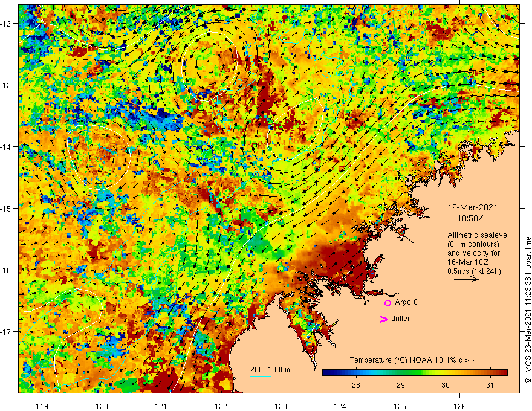Click the 0.5m/s velocity scale arrow
This screenshot has width=532, height=411.
[x=466, y=279]
